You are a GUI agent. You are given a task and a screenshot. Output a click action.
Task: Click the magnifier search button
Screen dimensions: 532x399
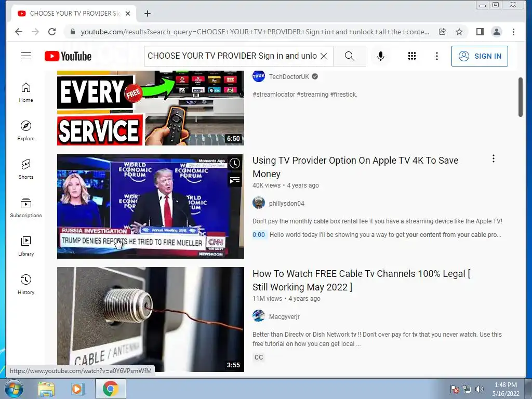pyautogui.click(x=350, y=56)
